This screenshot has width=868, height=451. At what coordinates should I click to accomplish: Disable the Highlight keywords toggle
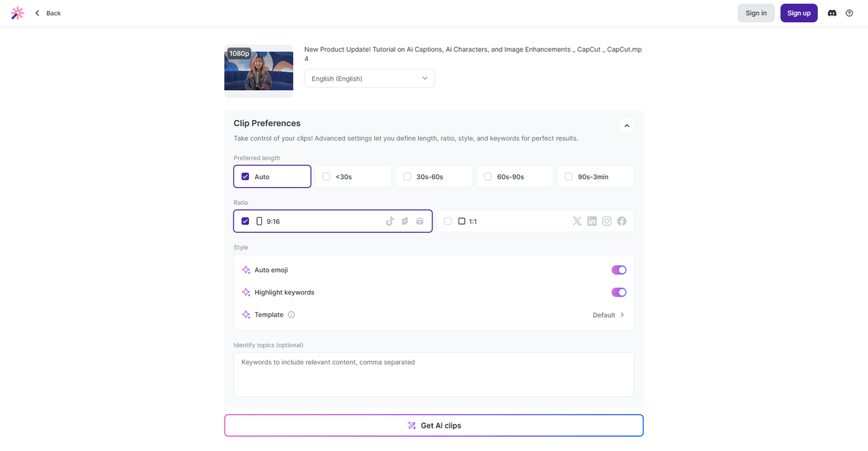tap(618, 292)
